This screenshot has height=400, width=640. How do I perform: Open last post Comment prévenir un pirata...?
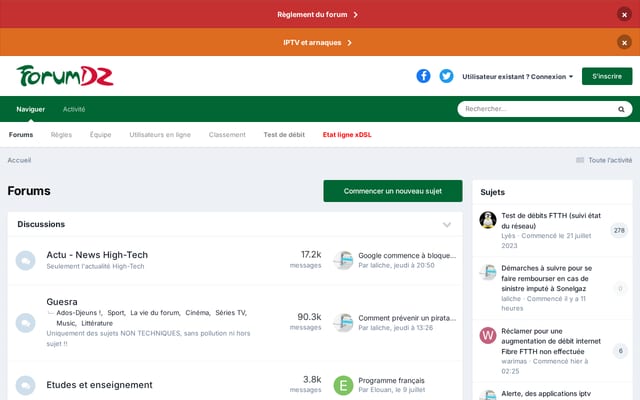[407, 318]
